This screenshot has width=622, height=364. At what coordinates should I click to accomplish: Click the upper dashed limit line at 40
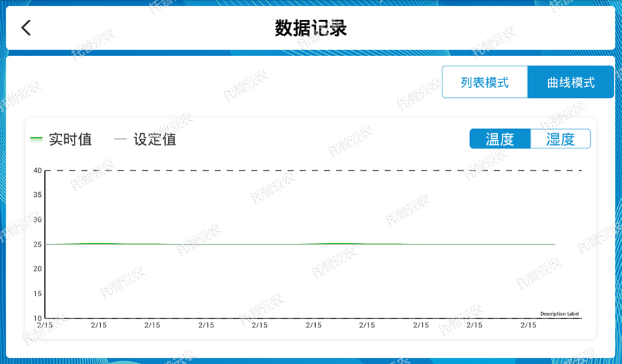(x=311, y=171)
